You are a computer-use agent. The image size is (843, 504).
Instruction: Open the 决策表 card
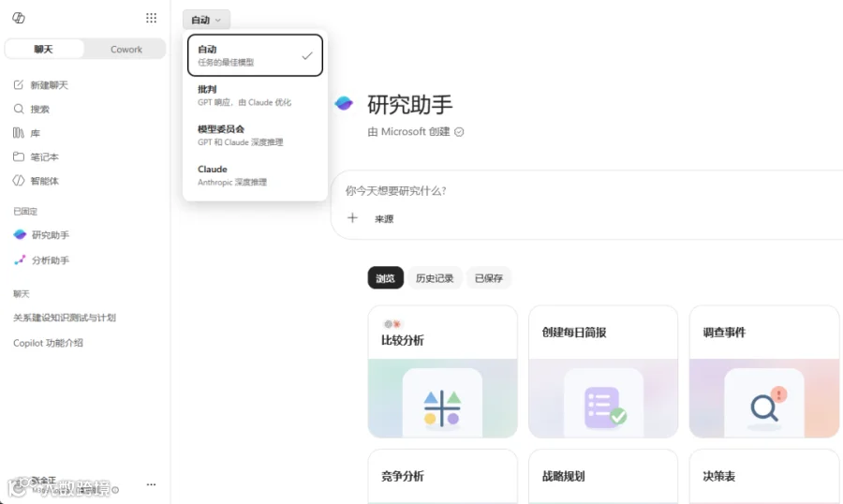(x=764, y=477)
